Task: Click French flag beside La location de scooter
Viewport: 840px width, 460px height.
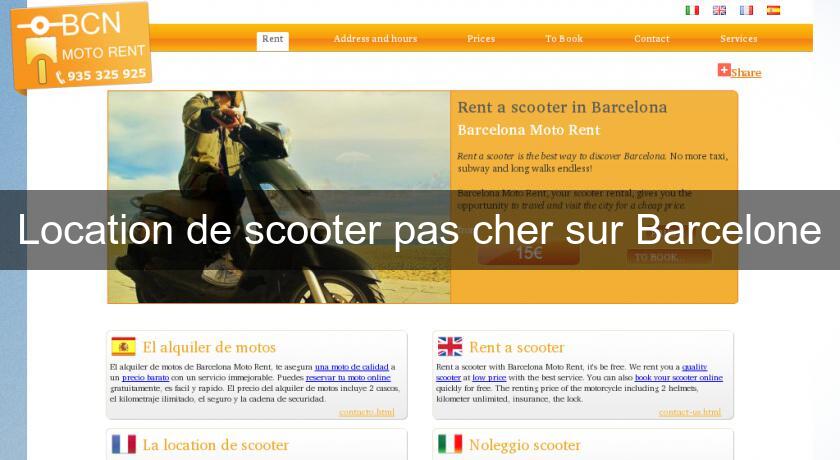Action: tap(124, 444)
